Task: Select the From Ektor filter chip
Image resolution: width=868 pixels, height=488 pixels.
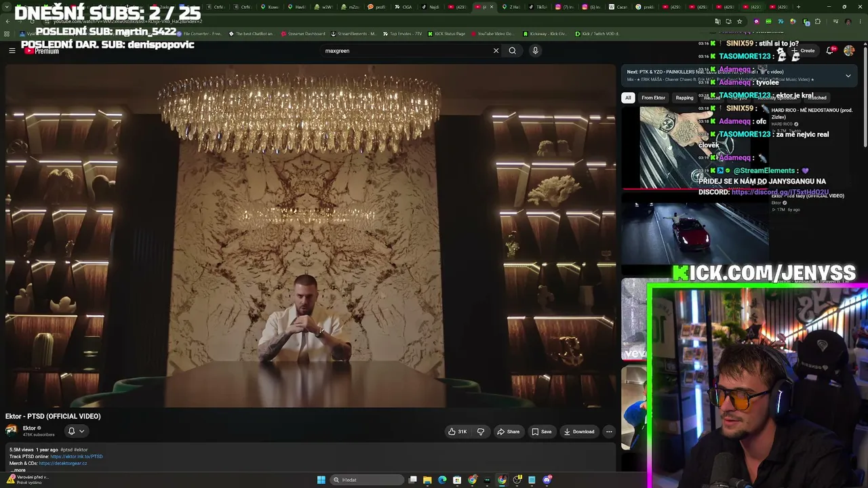Action: point(654,98)
